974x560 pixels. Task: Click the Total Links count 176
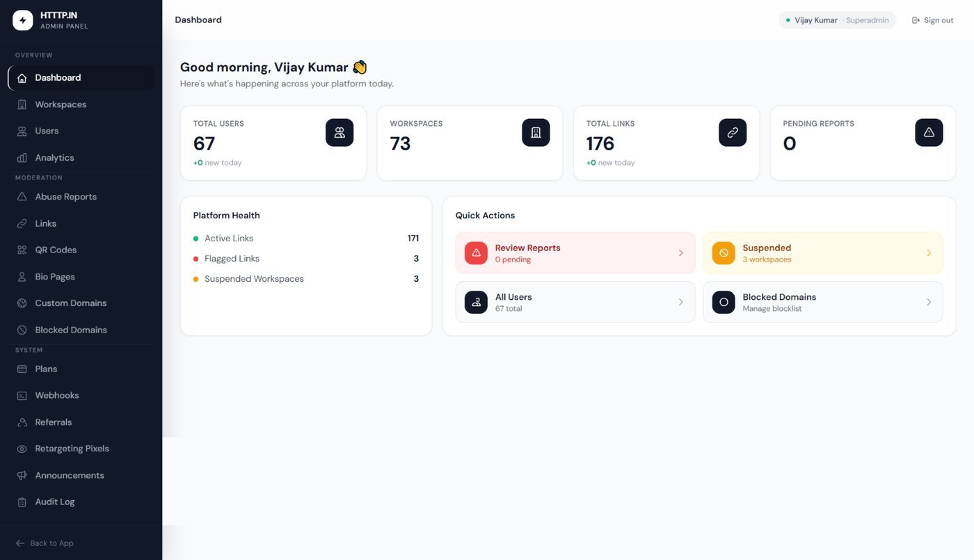pos(600,143)
